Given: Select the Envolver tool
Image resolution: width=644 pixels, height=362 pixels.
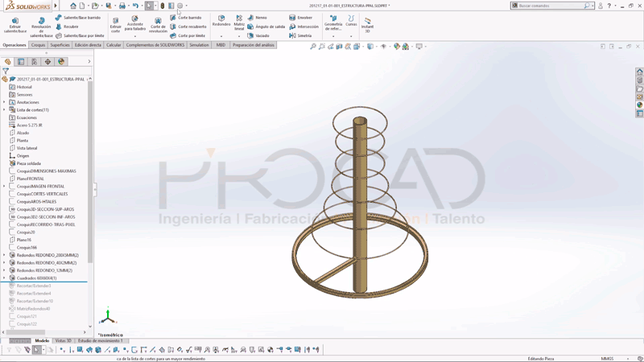Looking at the screenshot, I should click(300, 18).
